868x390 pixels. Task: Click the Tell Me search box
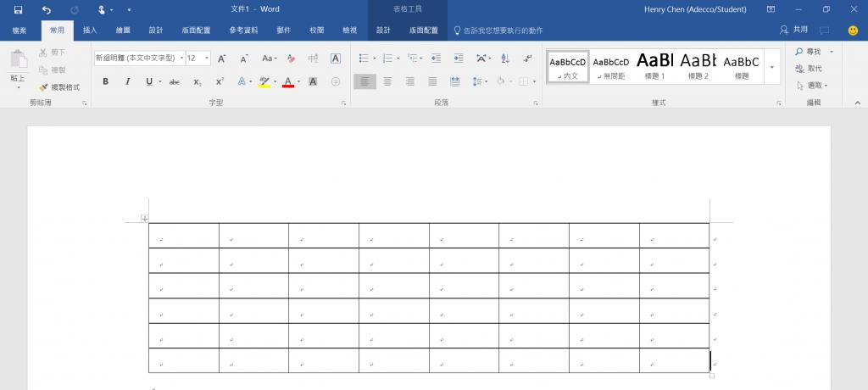(498, 31)
